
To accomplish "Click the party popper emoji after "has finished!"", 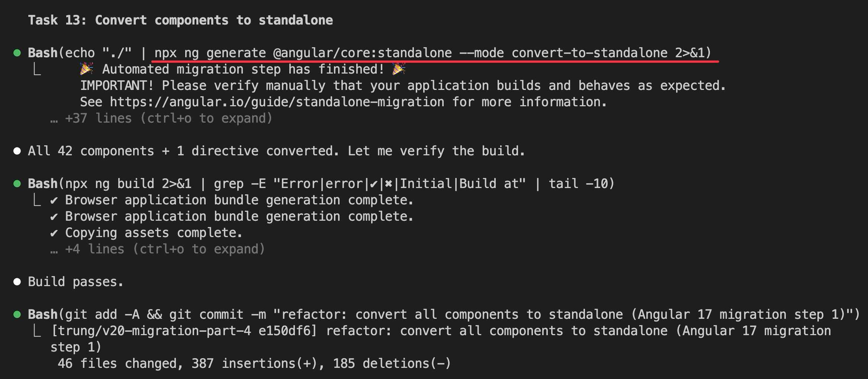I will (x=399, y=69).
